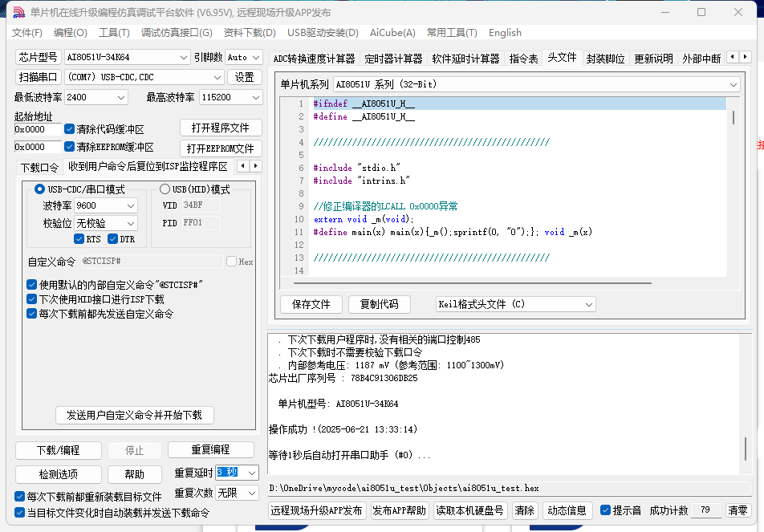This screenshot has width=764, height=532.
Task: Click 重复编程 button
Action: 210,449
